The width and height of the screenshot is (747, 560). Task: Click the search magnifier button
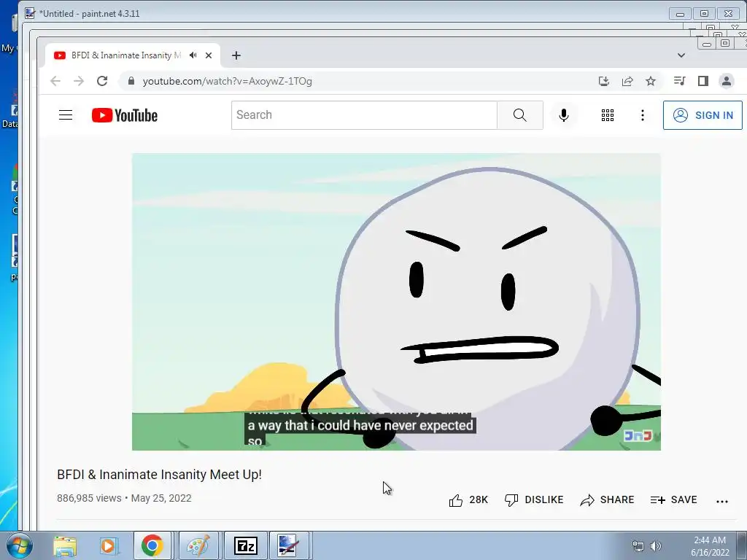(x=519, y=115)
